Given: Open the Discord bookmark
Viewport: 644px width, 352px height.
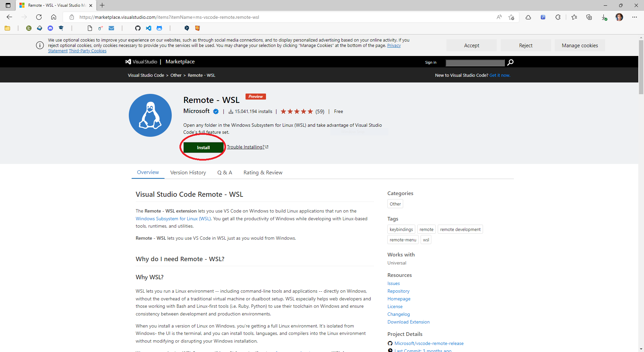Looking at the screenshot, I should point(50,28).
